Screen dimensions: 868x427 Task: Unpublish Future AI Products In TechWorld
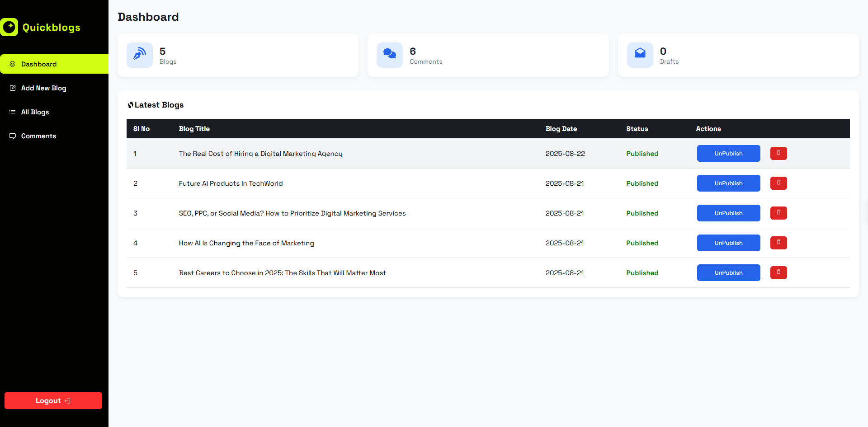click(x=728, y=183)
